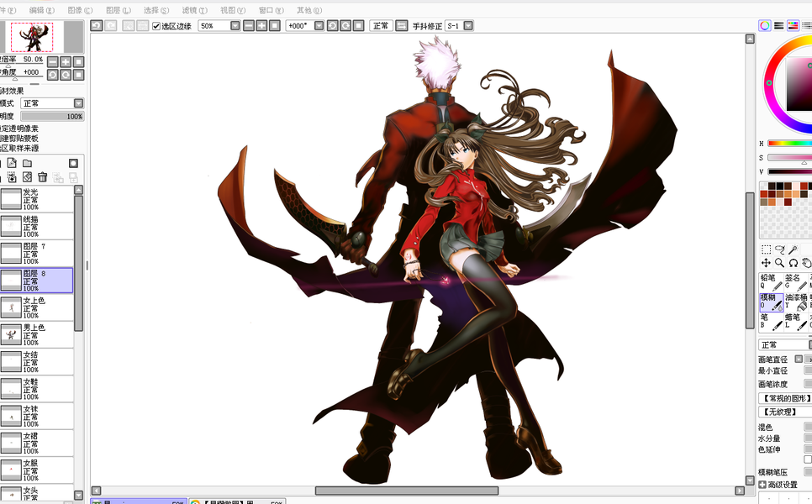Image resolution: width=812 pixels, height=504 pixels.
Task: Select the lasso selection tool
Action: coord(779,249)
